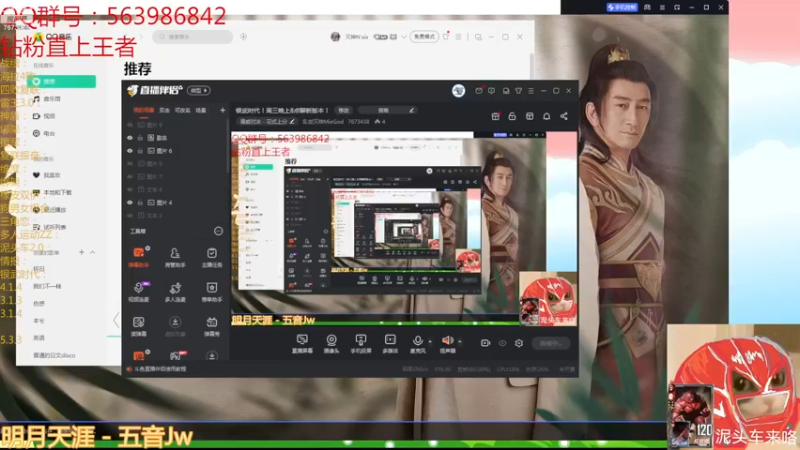Image resolution: width=800 pixels, height=450 pixels.
Task: Open the 房管助手 room manager tool
Action: [175, 257]
